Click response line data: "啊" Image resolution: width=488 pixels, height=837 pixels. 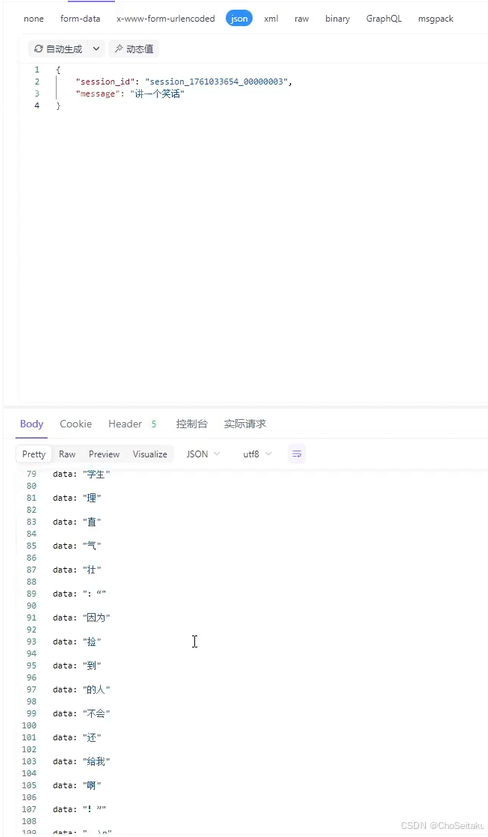77,785
